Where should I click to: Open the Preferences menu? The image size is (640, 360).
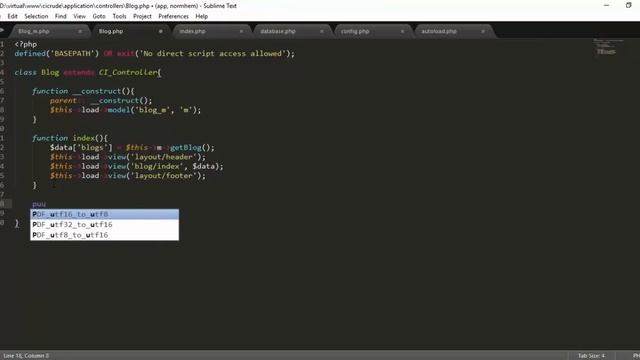click(x=173, y=16)
